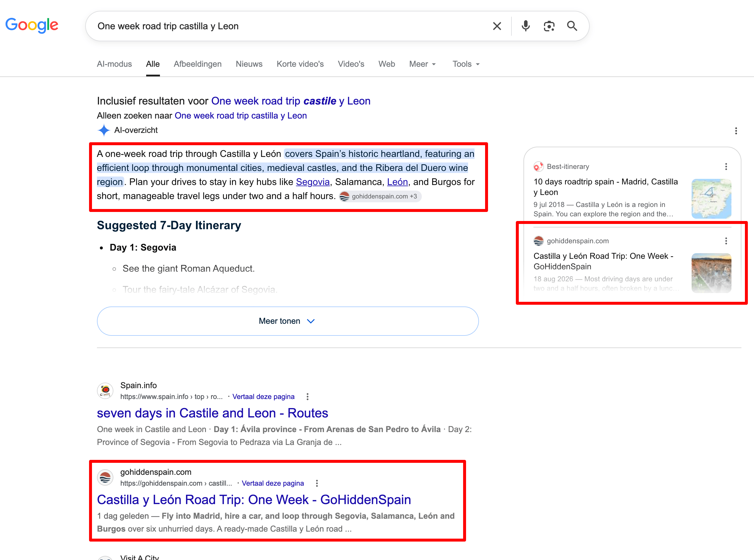Viewport: 754px width, 560px height.
Task: Select the Alle tab
Action: coord(153,64)
